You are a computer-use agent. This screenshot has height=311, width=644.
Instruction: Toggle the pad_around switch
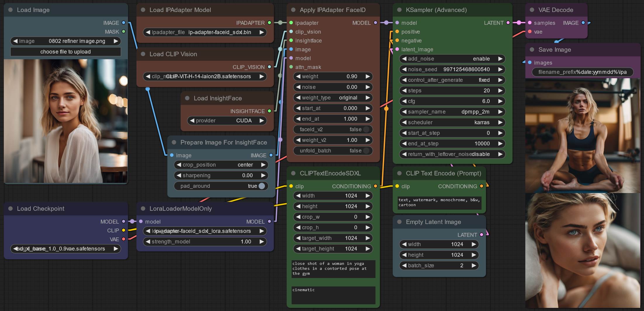click(x=262, y=186)
